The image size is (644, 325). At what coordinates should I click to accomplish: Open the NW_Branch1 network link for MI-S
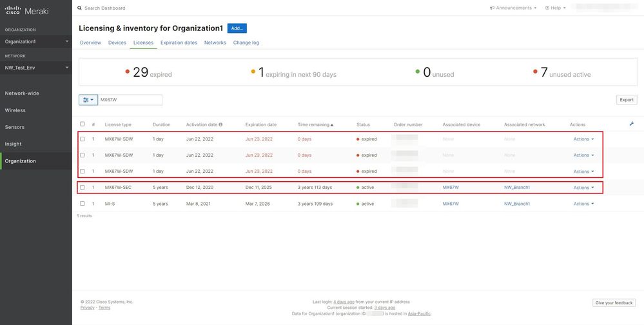pyautogui.click(x=517, y=204)
